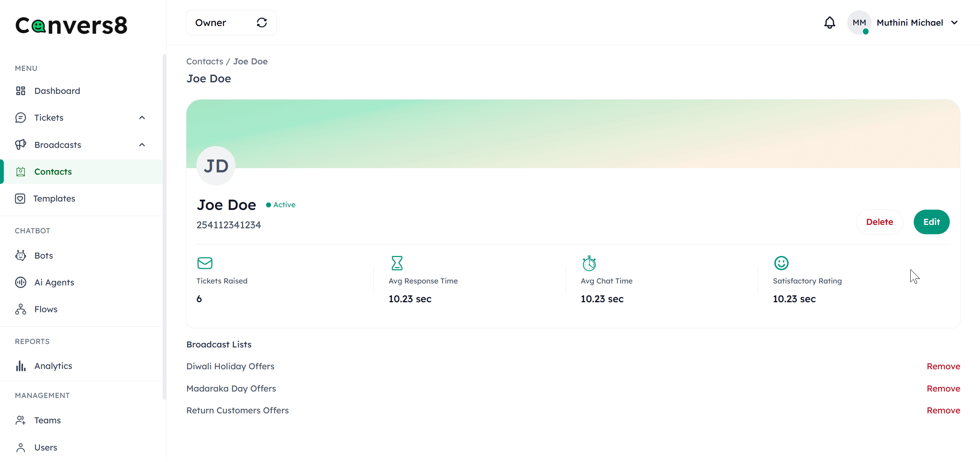980x462 pixels.
Task: Collapse the Broadcasts menu chevron
Action: click(142, 145)
